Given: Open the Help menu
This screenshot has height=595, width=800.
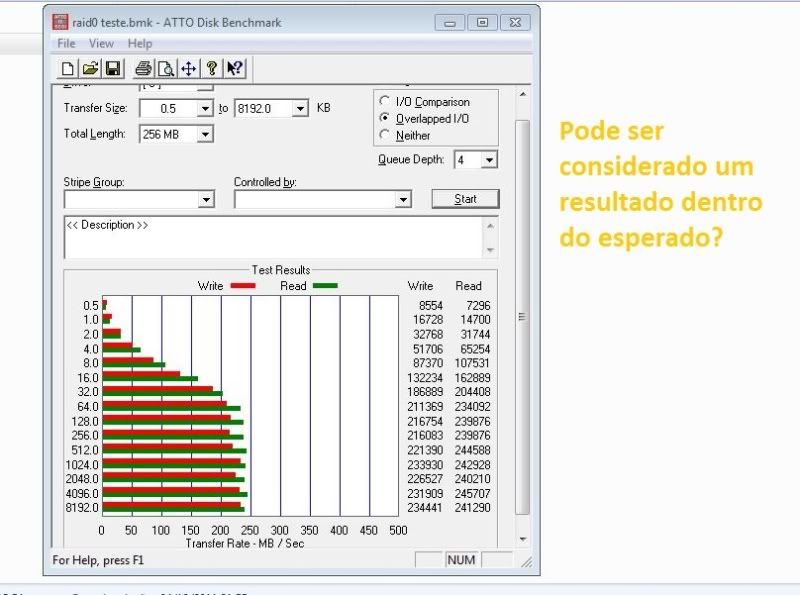Looking at the screenshot, I should [140, 44].
